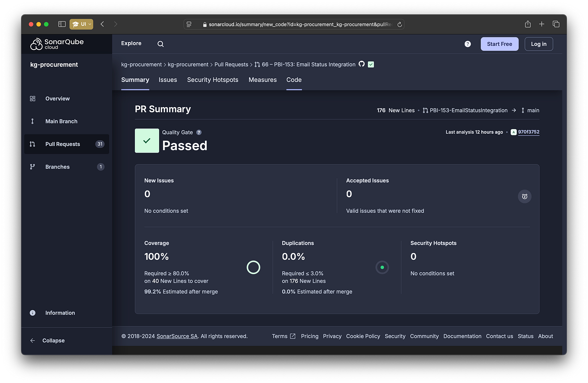Open the Measures tab
Screen dimensions: 588x383
tap(262, 80)
